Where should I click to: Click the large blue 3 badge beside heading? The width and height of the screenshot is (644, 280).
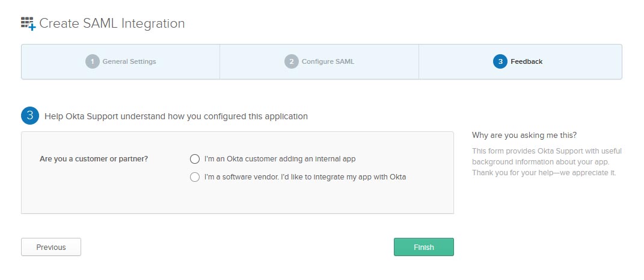coord(30,116)
